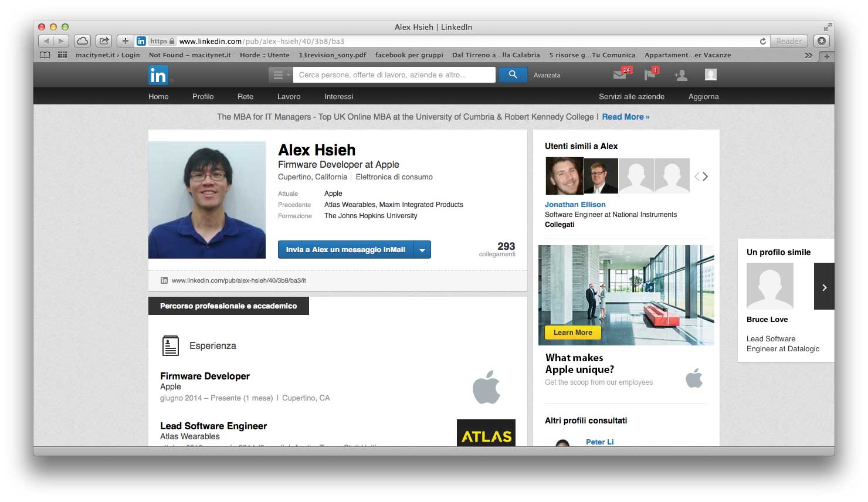Click the Lead Software Engineer job title

coord(213,426)
